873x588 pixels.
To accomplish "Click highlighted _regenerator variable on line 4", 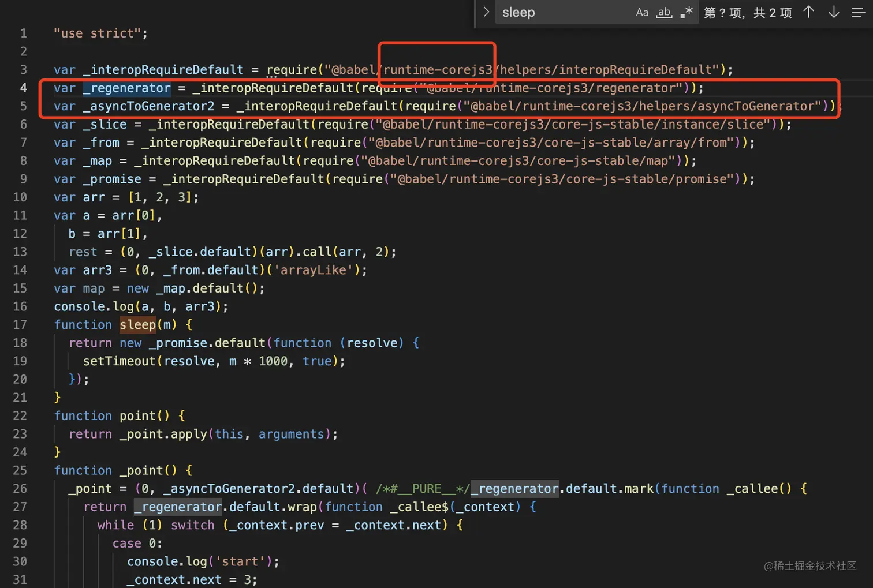I will 126,88.
